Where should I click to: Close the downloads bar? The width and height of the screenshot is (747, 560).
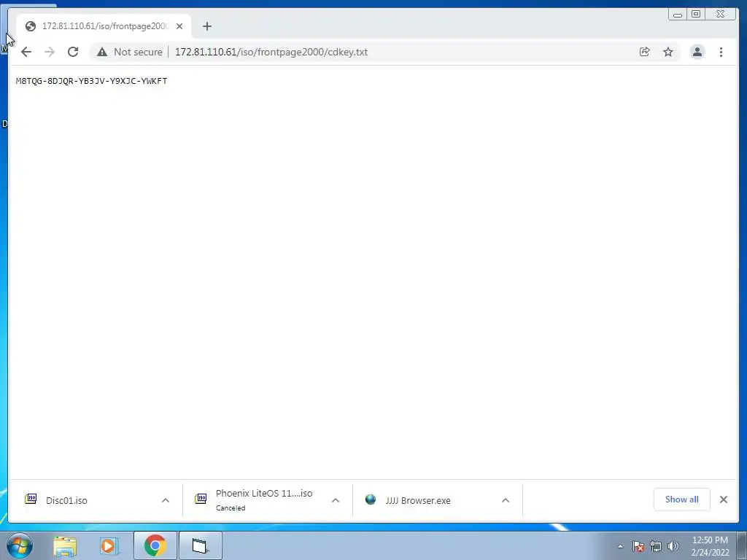723,499
